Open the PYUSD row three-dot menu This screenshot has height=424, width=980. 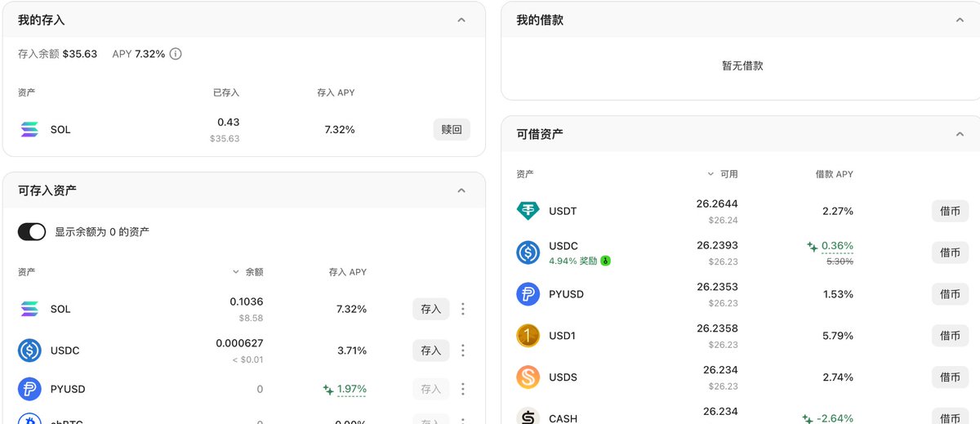[x=463, y=389]
